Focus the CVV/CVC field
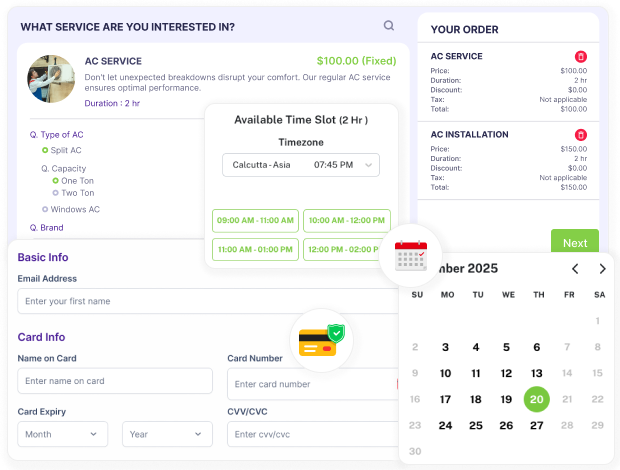The image size is (620, 470). click(x=313, y=434)
